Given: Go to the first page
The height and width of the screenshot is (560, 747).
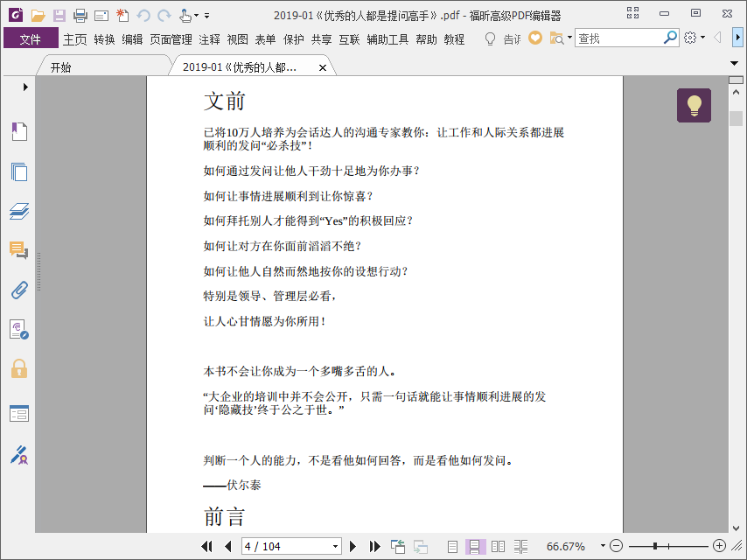Looking at the screenshot, I should click(206, 546).
